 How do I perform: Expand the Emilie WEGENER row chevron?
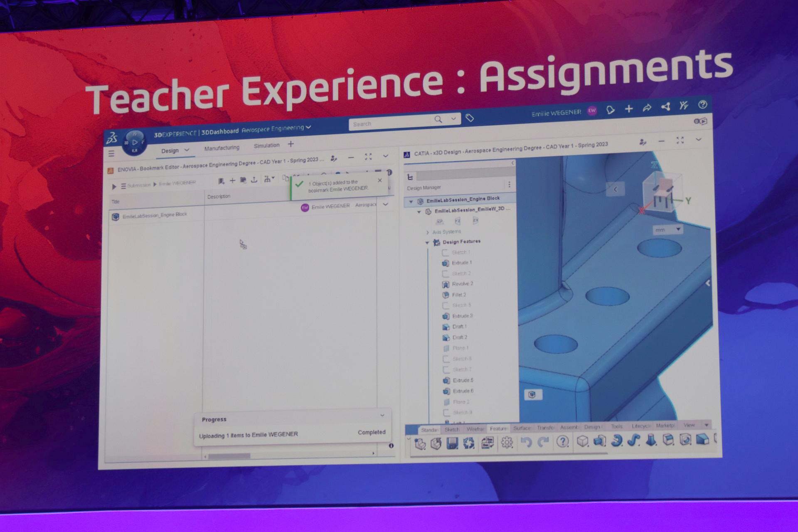click(x=386, y=204)
